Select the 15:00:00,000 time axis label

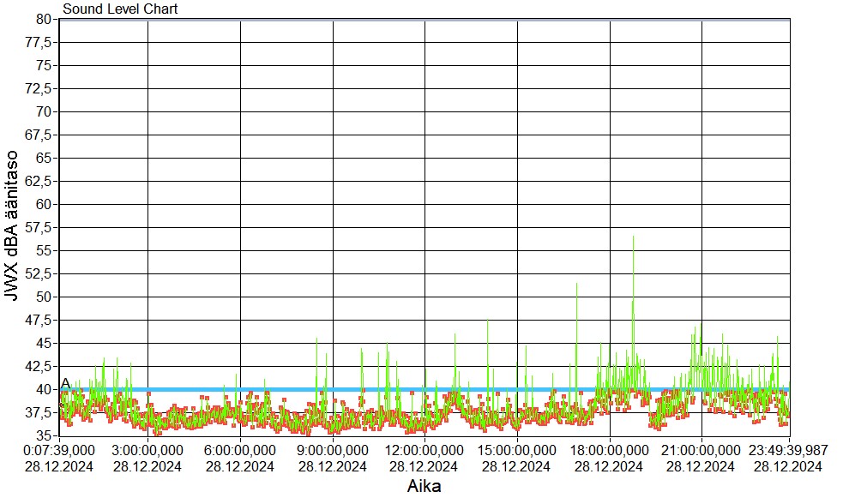click(x=517, y=450)
